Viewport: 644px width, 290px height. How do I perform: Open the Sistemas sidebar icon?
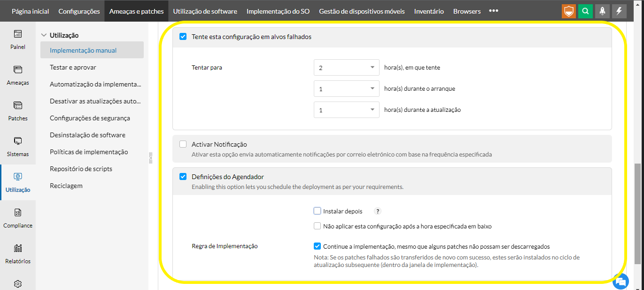(x=18, y=146)
